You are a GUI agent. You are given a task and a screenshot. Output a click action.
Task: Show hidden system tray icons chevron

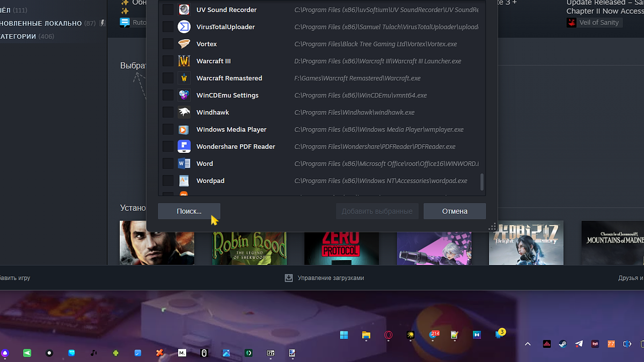(528, 344)
